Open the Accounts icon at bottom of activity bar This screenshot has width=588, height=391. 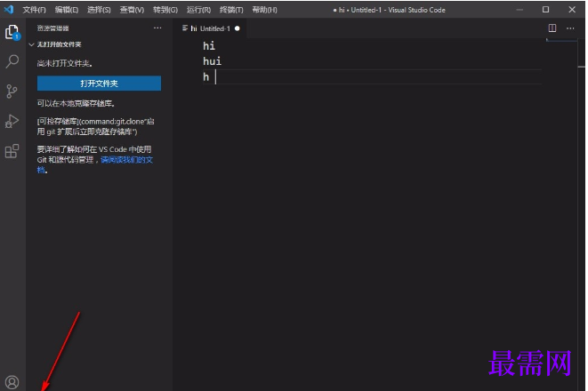click(x=12, y=382)
